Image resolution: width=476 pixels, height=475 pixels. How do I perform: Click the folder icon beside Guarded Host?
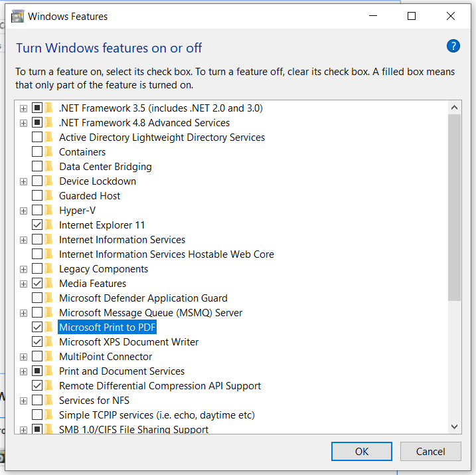tap(49, 196)
